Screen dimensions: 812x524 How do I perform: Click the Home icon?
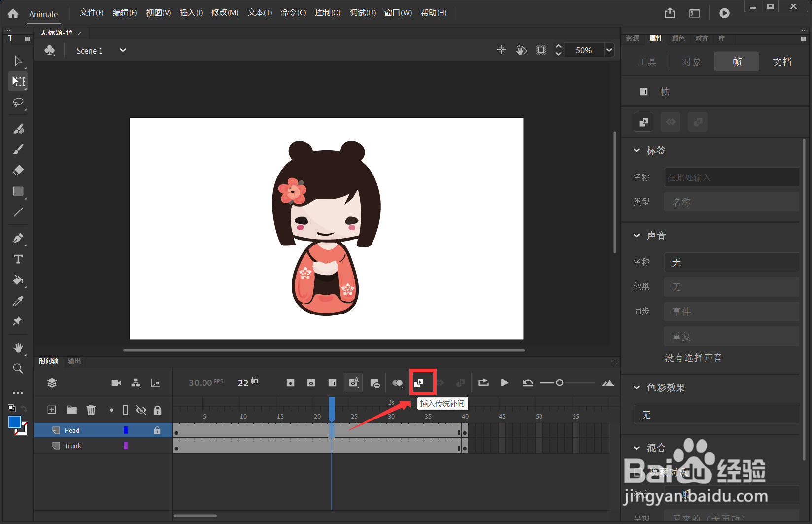pos(13,14)
